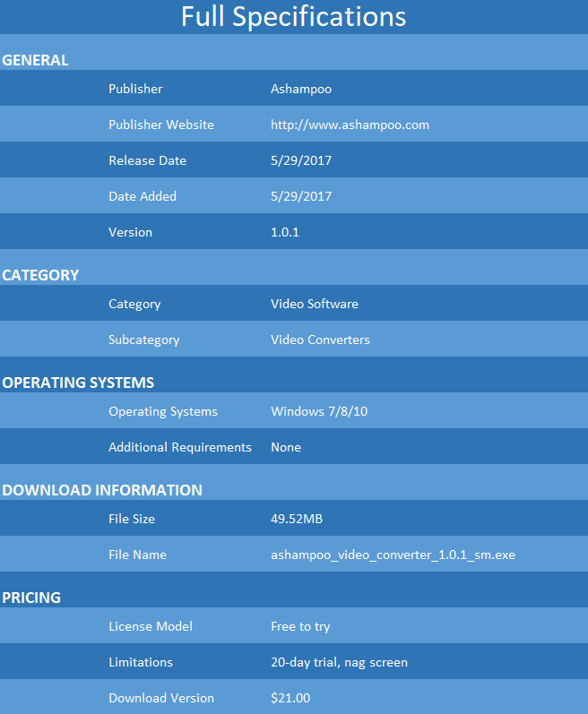588x714 pixels.
Task: Select the 'None' requirements value
Action: tap(286, 447)
